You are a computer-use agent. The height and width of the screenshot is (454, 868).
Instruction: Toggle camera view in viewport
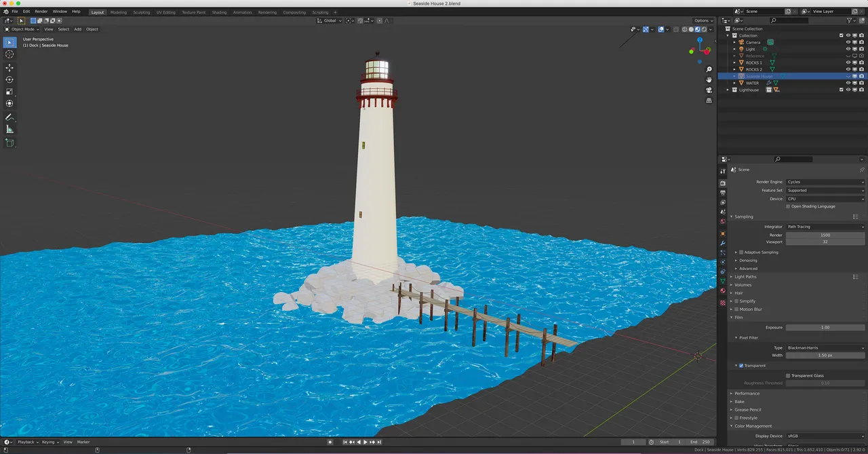click(709, 90)
